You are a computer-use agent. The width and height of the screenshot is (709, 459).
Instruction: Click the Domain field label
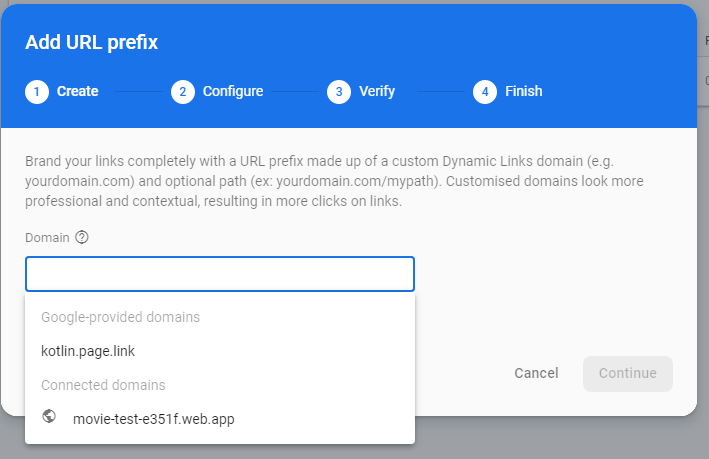[x=47, y=238]
